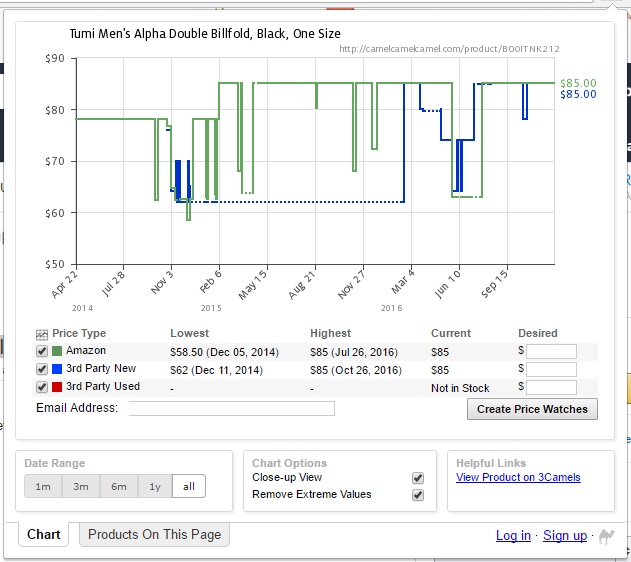Uncheck Remove Extreme Values
The width and height of the screenshot is (631, 562).
[418, 495]
